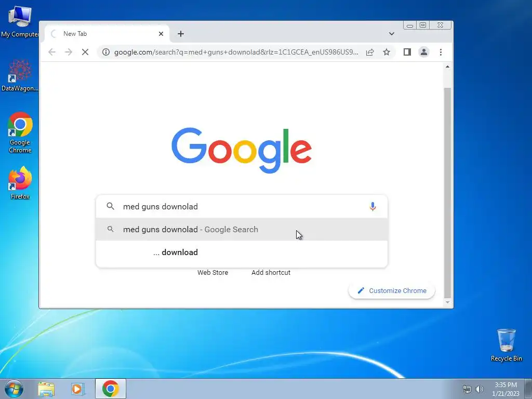Open the Windows Start button
Viewport: 532px width, 399px height.
point(14,389)
